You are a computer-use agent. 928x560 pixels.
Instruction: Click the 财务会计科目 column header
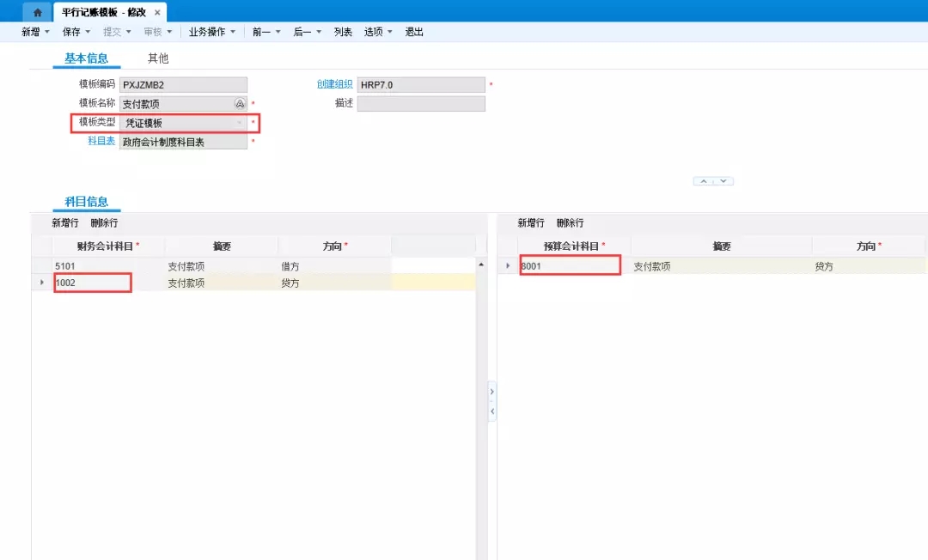pos(108,246)
